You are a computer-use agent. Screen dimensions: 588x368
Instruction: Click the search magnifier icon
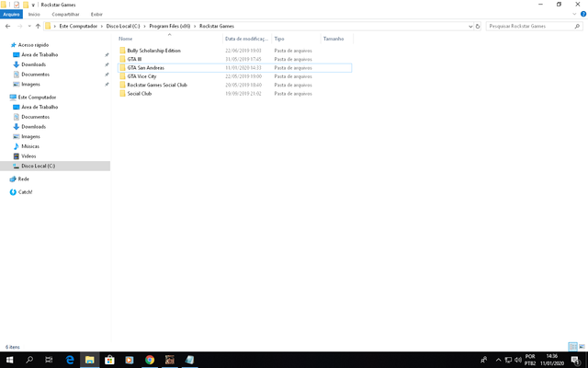(577, 27)
